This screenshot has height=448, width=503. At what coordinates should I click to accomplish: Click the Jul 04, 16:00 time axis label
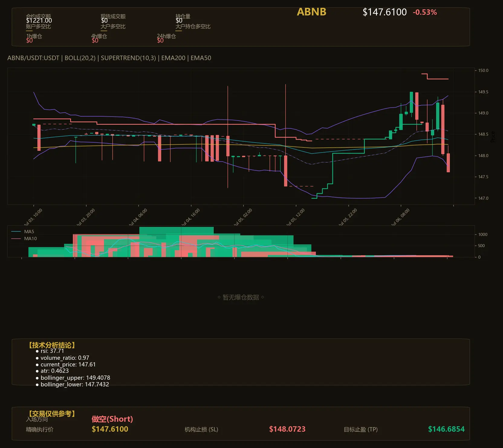point(191,217)
